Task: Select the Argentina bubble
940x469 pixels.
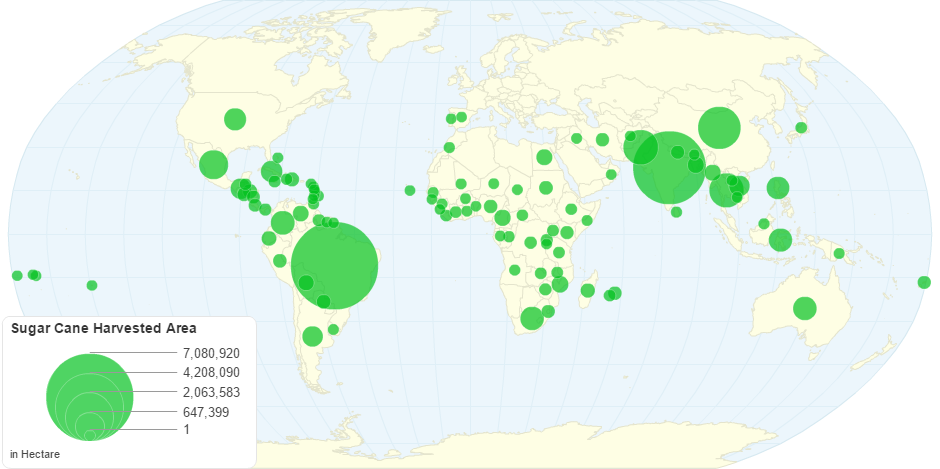Action: (x=312, y=336)
